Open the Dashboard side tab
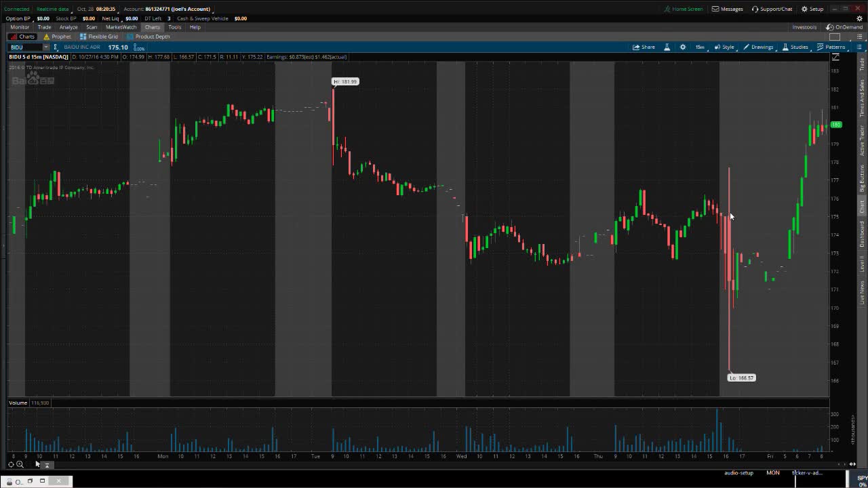The height and width of the screenshot is (488, 868). tap(862, 234)
